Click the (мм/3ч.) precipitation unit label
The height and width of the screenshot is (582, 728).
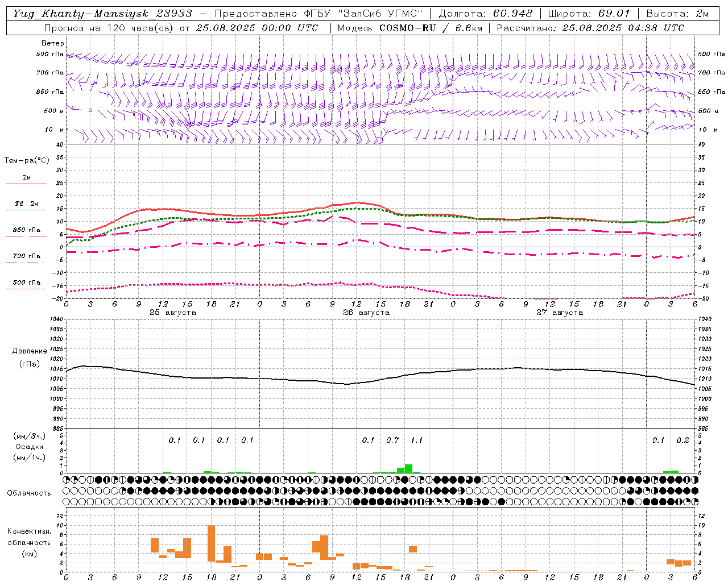30,436
